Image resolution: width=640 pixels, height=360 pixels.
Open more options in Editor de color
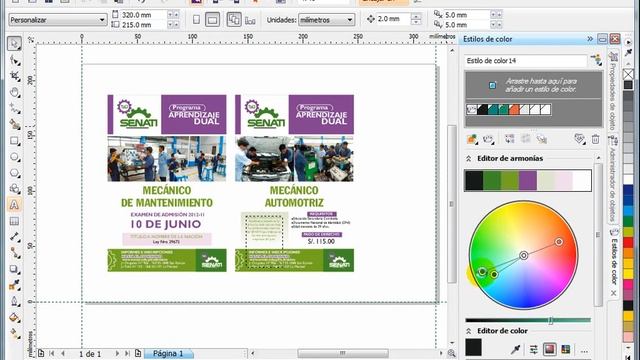point(584,350)
